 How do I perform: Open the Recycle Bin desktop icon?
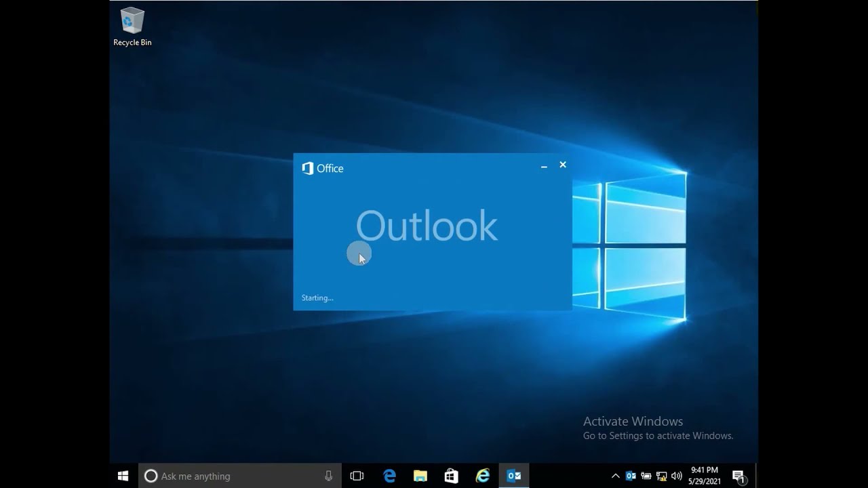tap(132, 27)
